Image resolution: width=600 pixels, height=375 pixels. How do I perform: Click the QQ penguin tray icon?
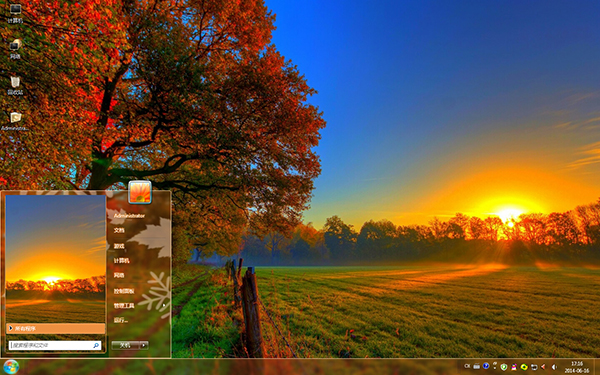514,367
